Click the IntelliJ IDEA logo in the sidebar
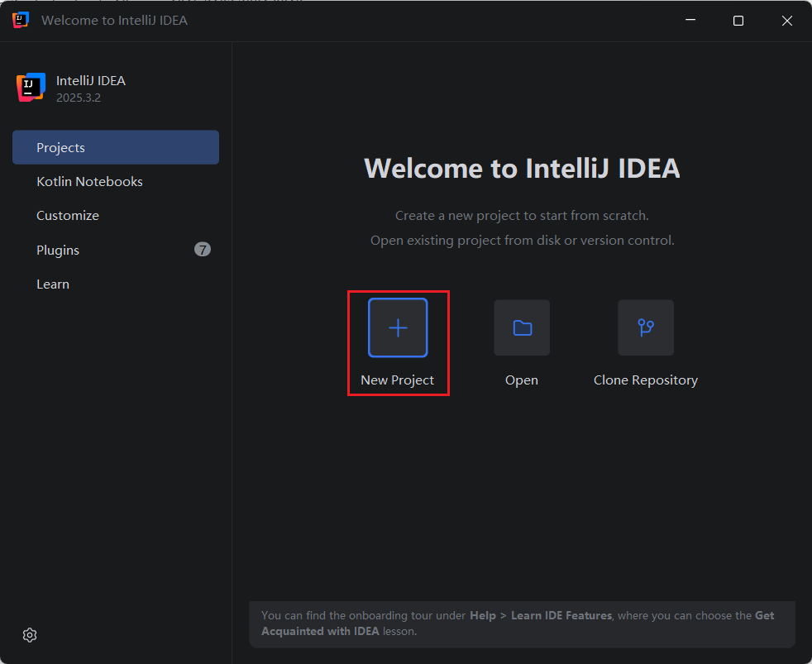Viewport: 812px width, 664px height. click(31, 87)
